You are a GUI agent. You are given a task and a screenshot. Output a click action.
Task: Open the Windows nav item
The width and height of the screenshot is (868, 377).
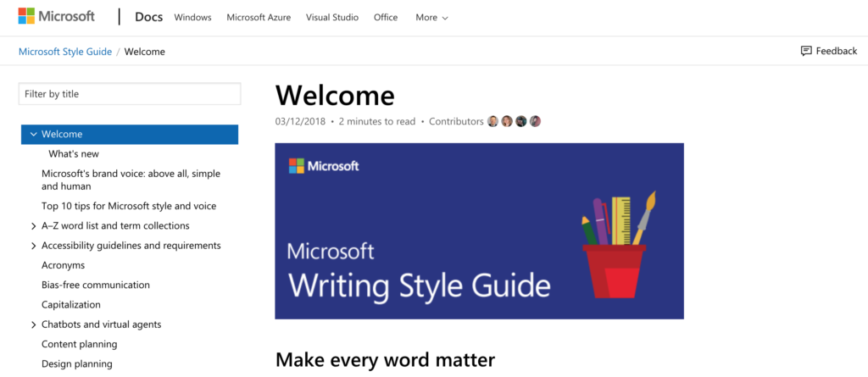point(192,18)
